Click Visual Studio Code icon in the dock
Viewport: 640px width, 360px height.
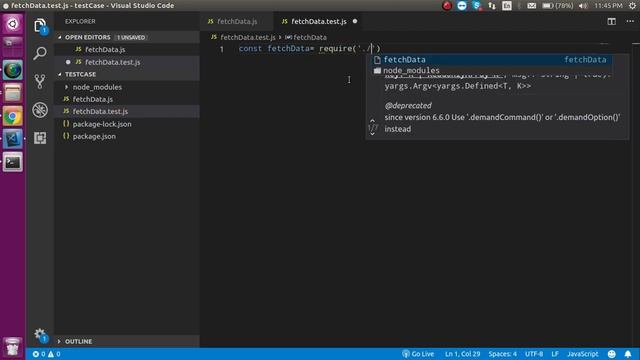point(13,139)
